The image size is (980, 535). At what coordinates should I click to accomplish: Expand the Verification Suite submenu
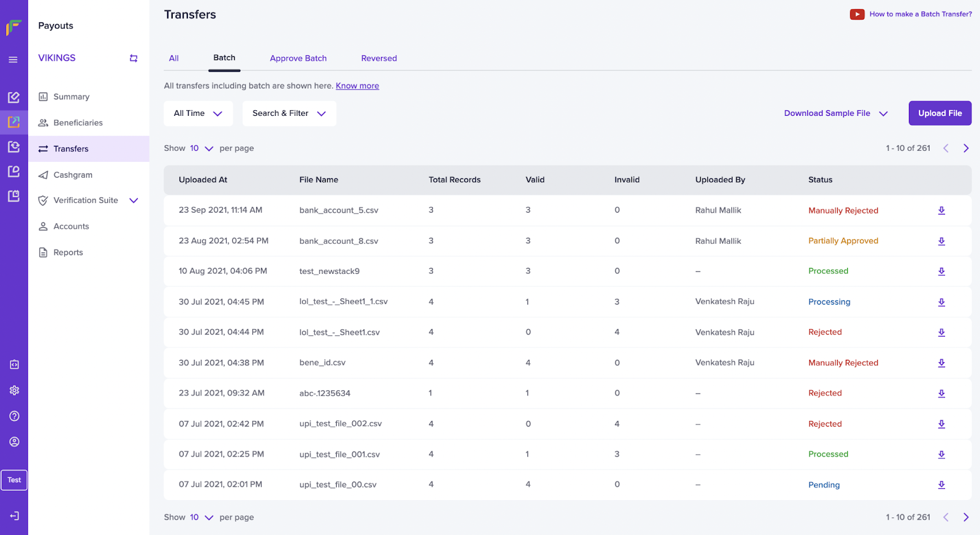[134, 200]
